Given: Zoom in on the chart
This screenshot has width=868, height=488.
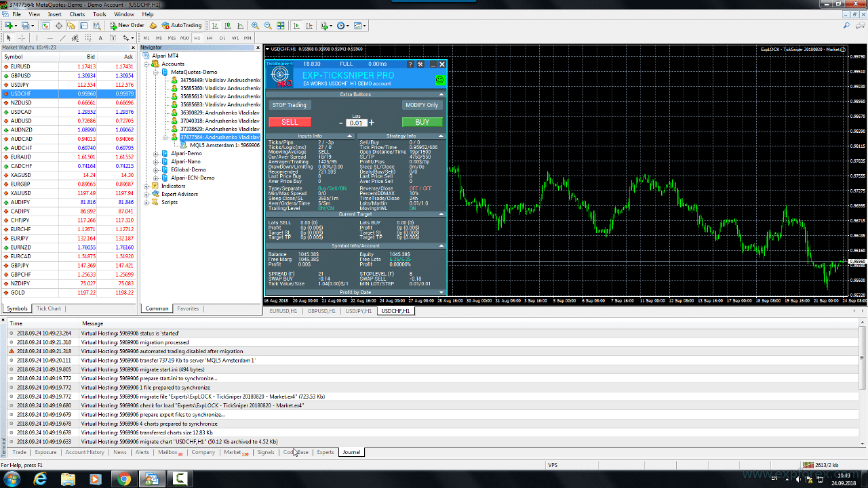Looking at the screenshot, I should tap(255, 25).
